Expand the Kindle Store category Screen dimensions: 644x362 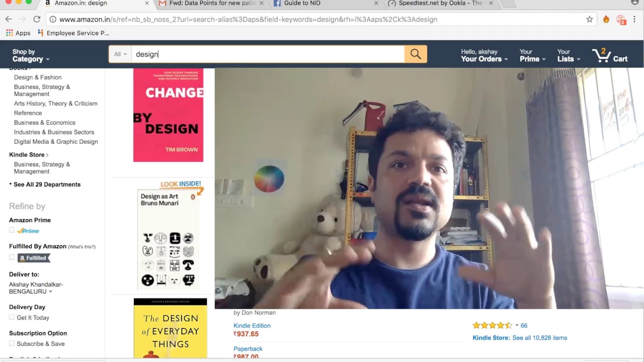coord(29,155)
